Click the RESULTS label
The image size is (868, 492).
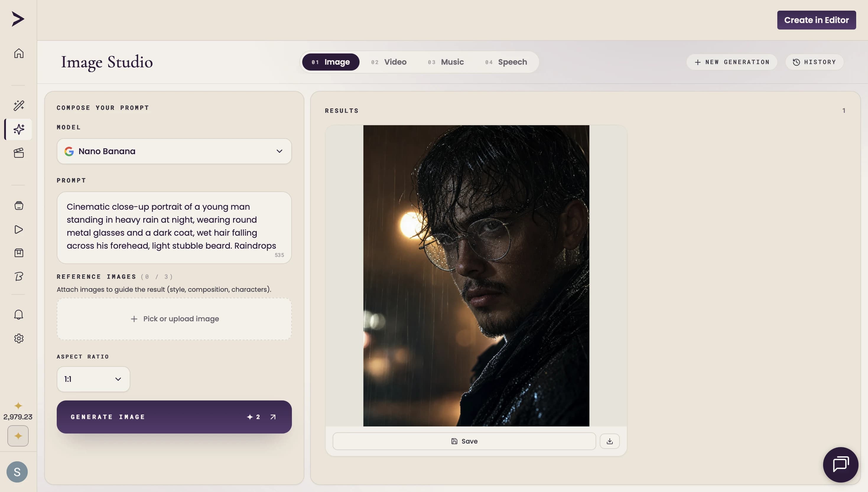tap(342, 110)
